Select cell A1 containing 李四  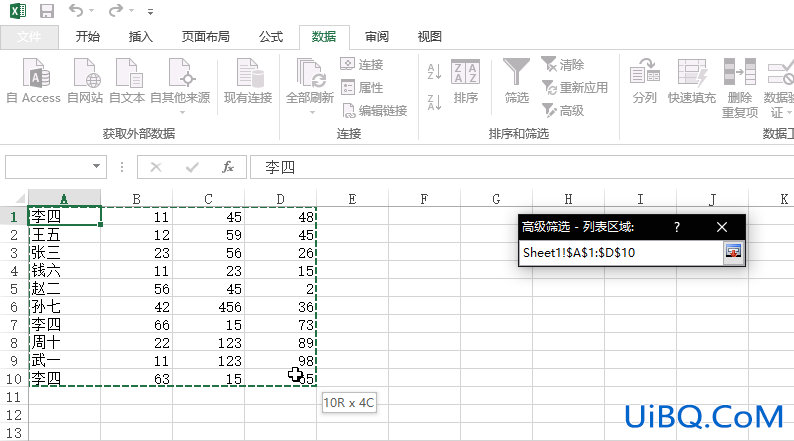[64, 216]
